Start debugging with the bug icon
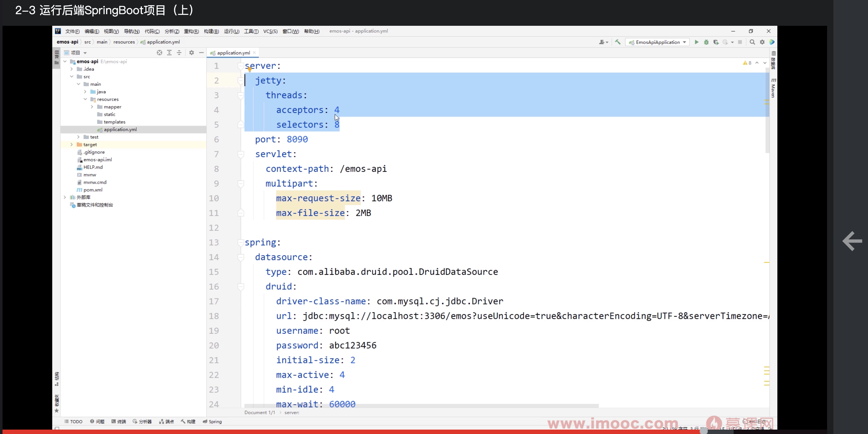 (706, 42)
